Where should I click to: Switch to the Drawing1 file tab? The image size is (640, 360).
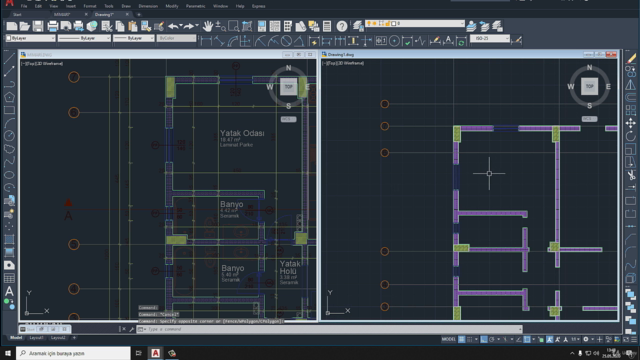point(104,14)
